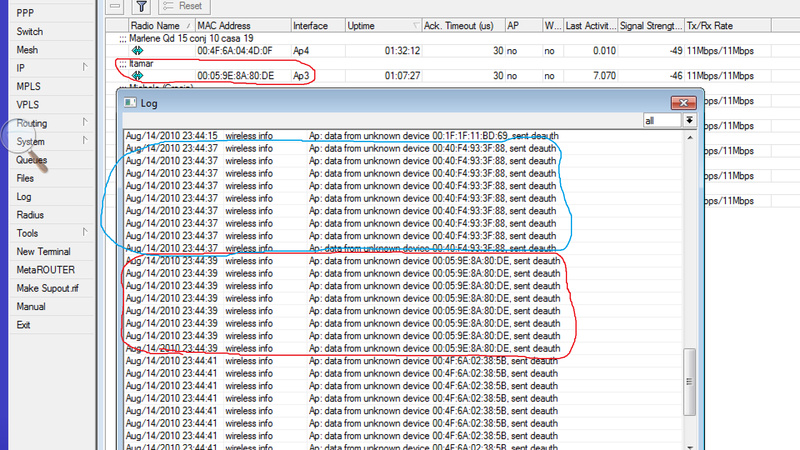Click the Log window title icon
800x450 pixels.
point(130,103)
